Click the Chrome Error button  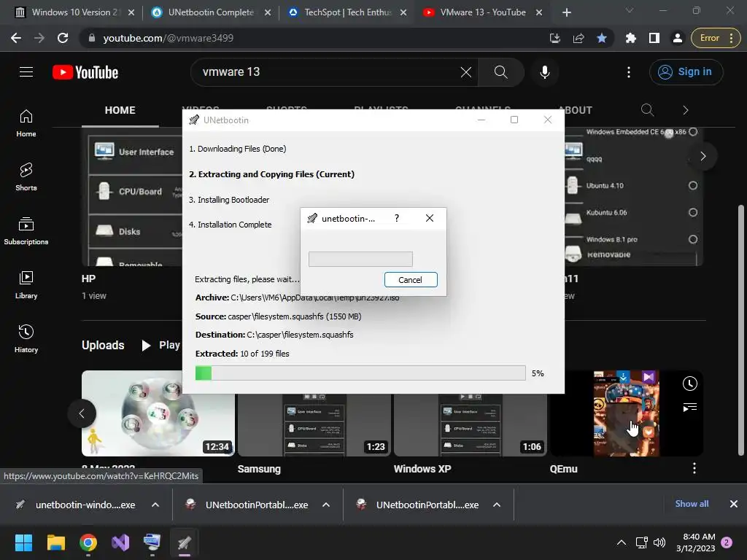tap(716, 38)
